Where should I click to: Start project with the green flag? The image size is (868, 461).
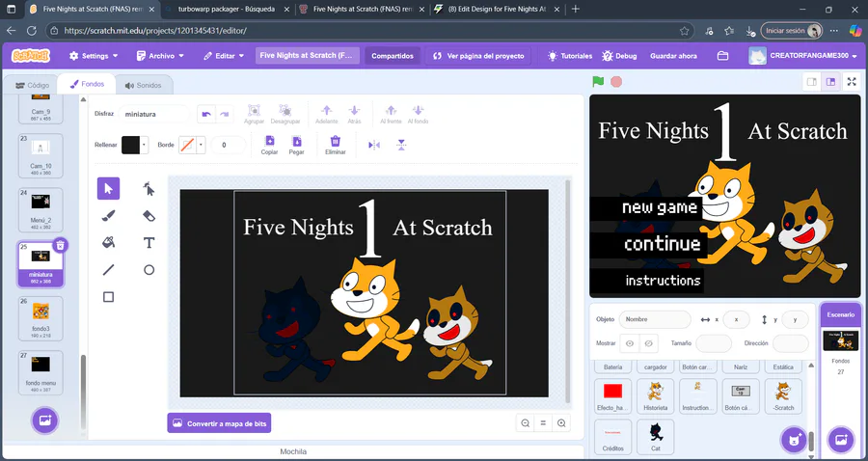click(598, 82)
